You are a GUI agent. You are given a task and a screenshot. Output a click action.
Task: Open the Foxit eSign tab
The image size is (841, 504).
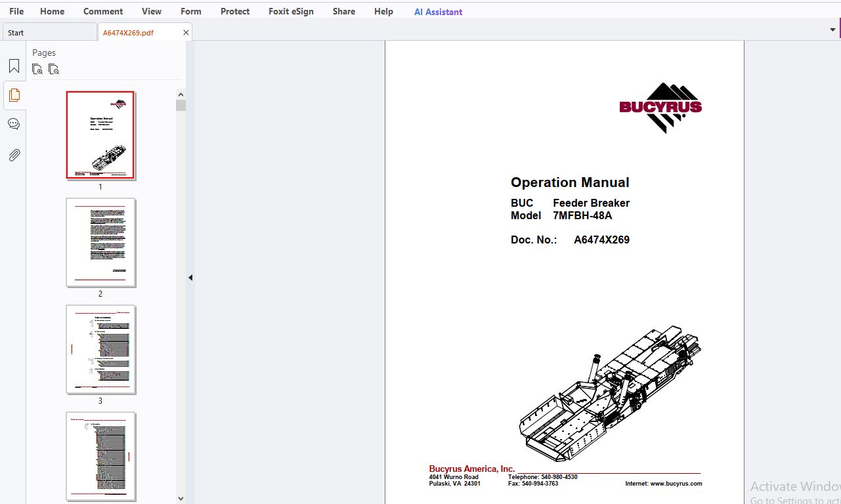click(x=291, y=11)
